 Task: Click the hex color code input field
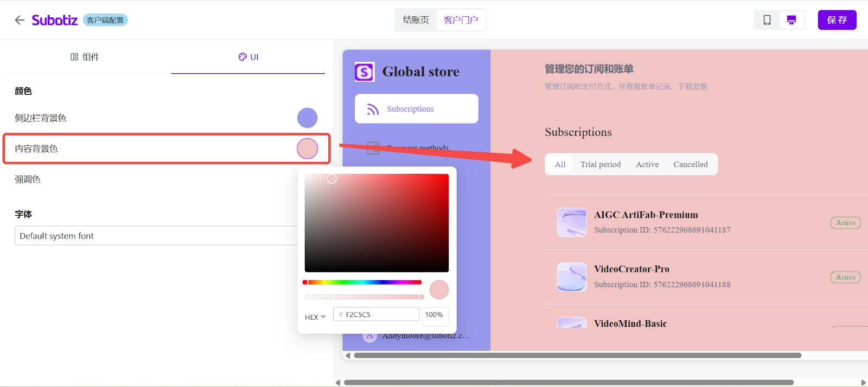tap(380, 314)
